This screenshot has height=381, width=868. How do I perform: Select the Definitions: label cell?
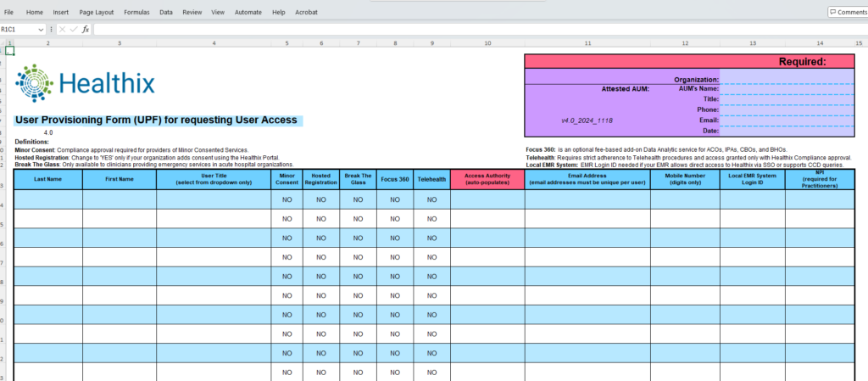[x=31, y=142]
